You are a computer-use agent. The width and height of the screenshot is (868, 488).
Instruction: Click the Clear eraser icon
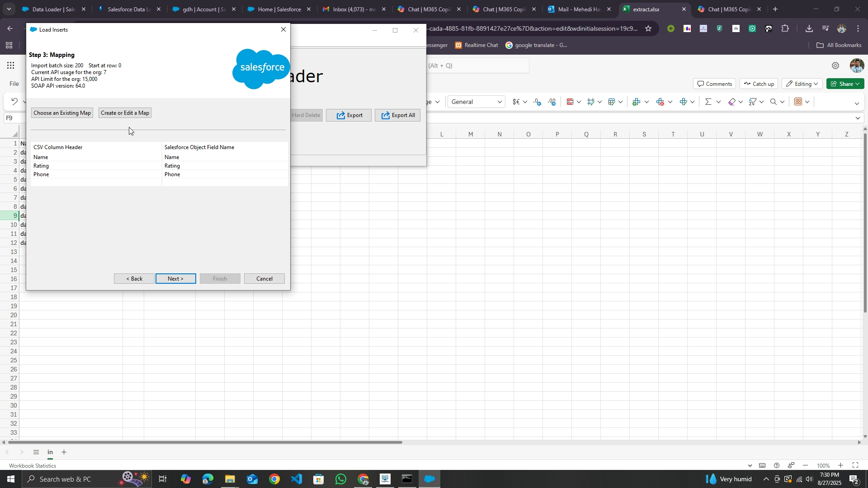point(732,102)
